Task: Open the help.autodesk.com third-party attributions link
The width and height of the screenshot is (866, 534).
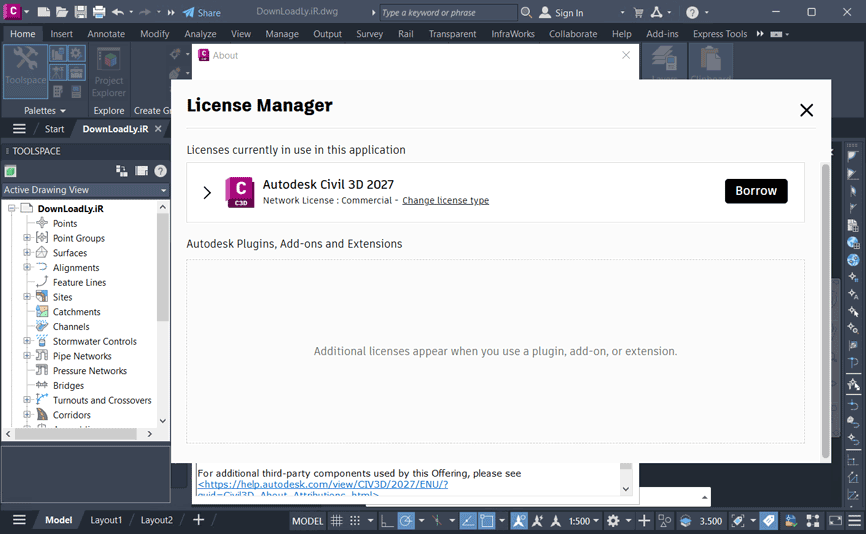Action: pyautogui.click(x=323, y=484)
